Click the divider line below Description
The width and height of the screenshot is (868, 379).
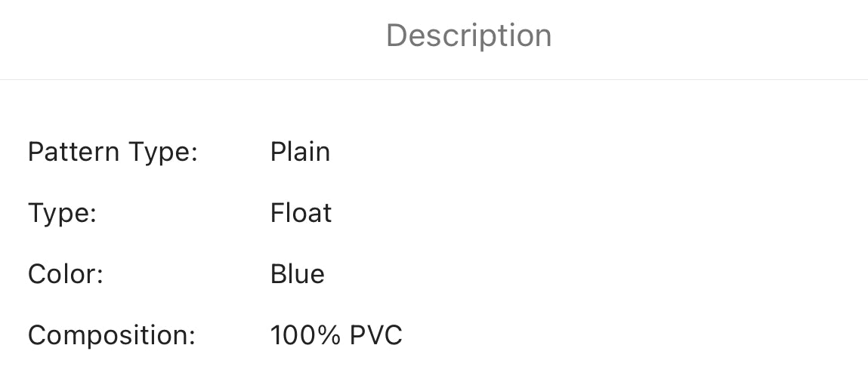coord(434,79)
